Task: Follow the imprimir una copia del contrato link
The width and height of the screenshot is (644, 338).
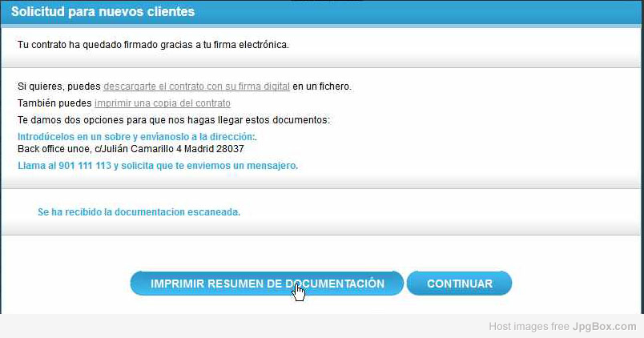Action: click(x=162, y=103)
